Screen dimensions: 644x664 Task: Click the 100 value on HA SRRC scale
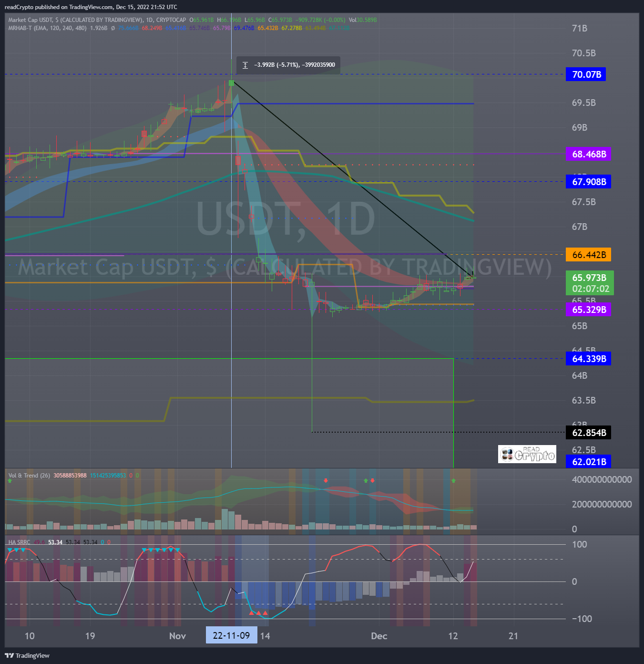click(579, 544)
